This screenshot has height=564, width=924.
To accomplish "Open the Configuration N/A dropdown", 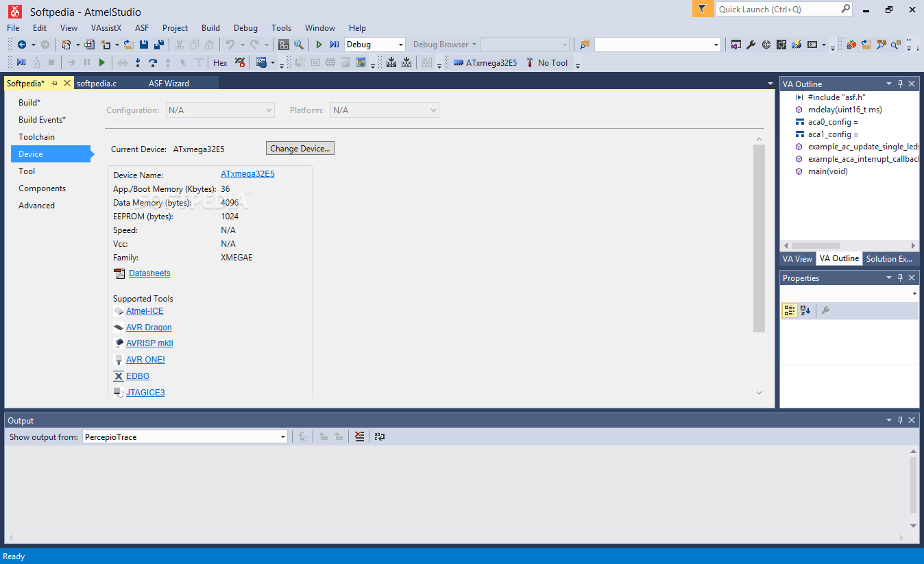I will [x=220, y=110].
